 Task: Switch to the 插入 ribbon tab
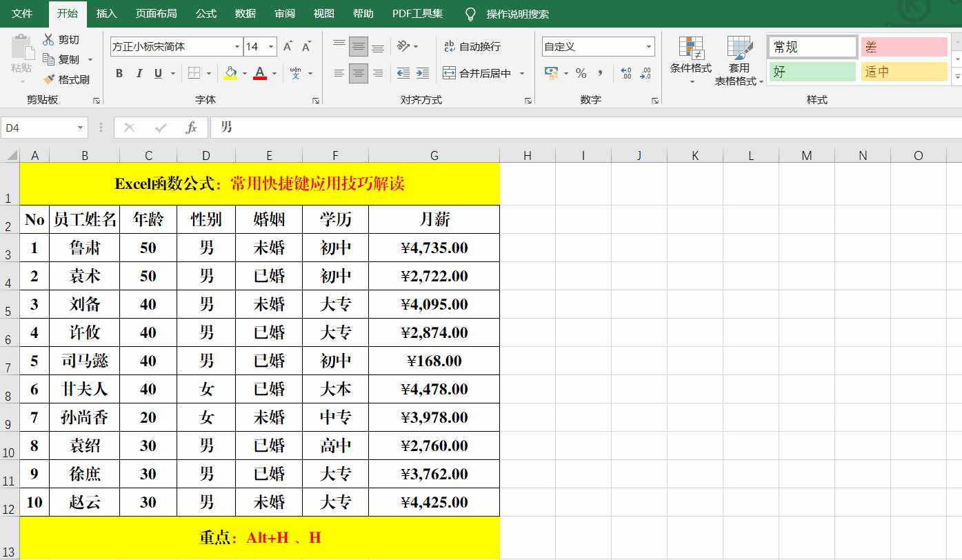point(106,13)
